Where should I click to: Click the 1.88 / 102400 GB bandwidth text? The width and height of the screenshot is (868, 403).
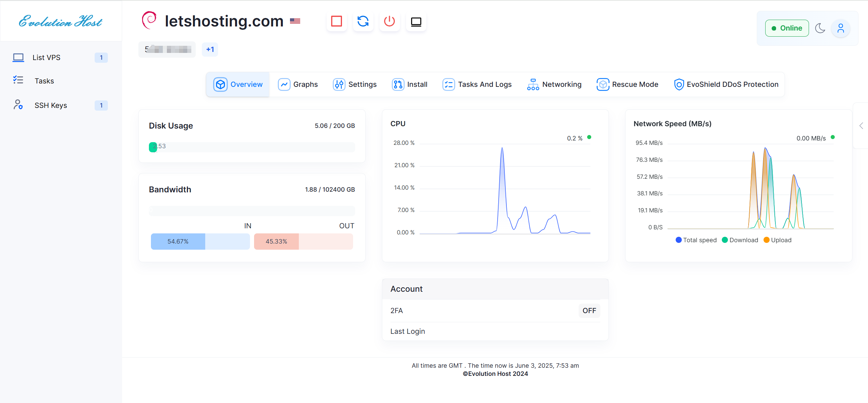tap(330, 190)
